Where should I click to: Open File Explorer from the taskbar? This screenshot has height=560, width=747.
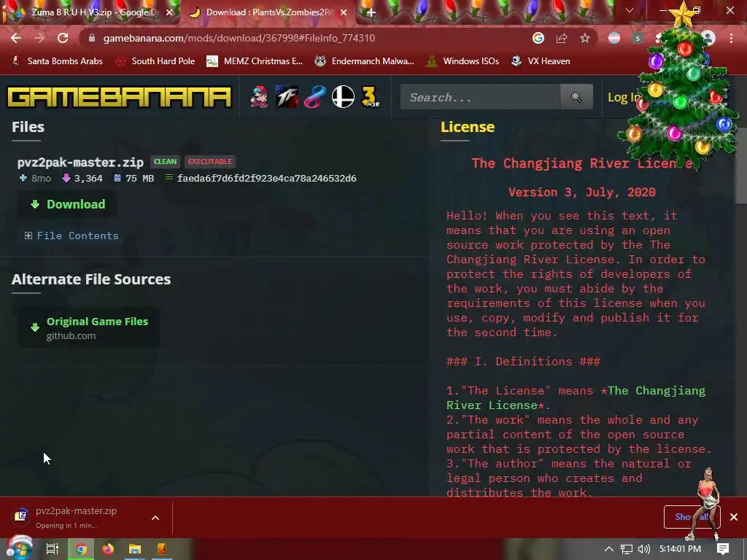(135, 549)
